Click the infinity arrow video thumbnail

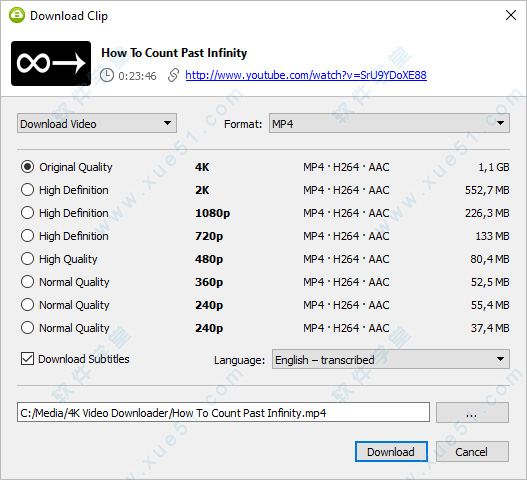point(51,64)
